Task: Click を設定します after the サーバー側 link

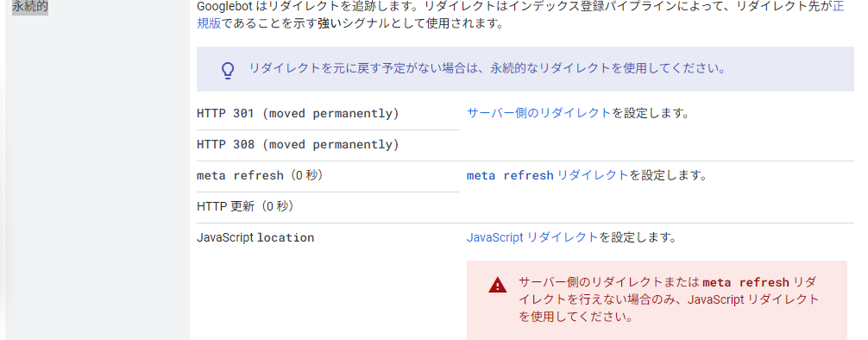Action: click(650, 113)
